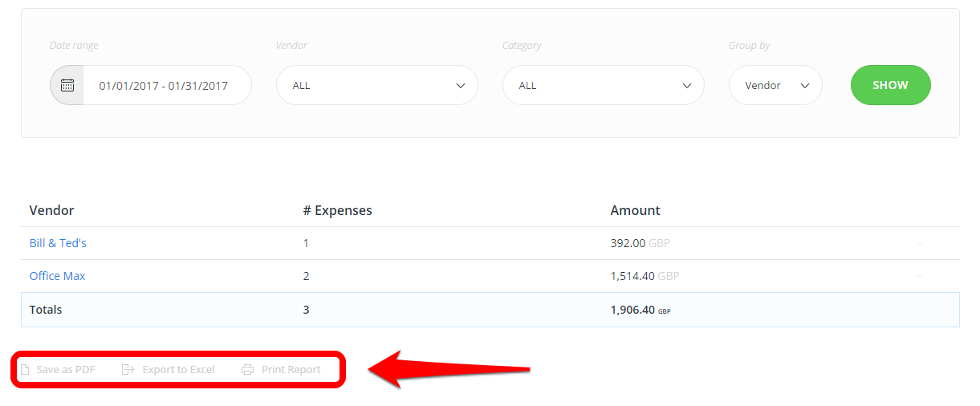Select the Vendor column header
The height and width of the screenshot is (406, 980).
pos(51,210)
